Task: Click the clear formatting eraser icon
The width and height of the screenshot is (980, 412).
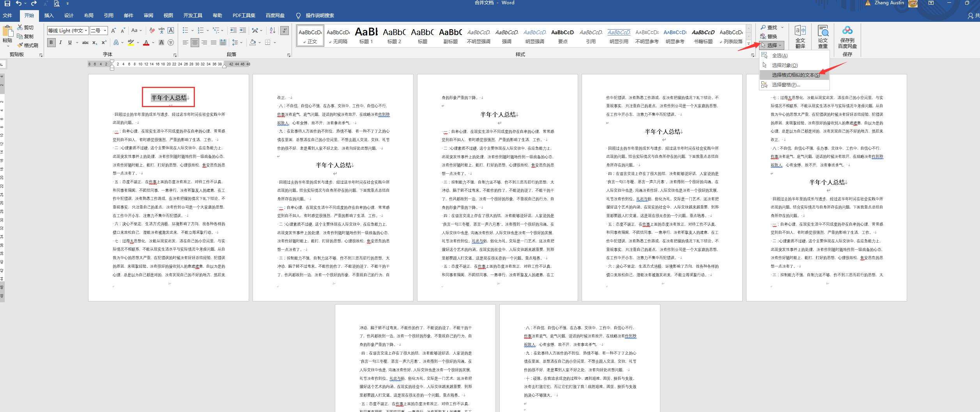Action: [x=152, y=30]
